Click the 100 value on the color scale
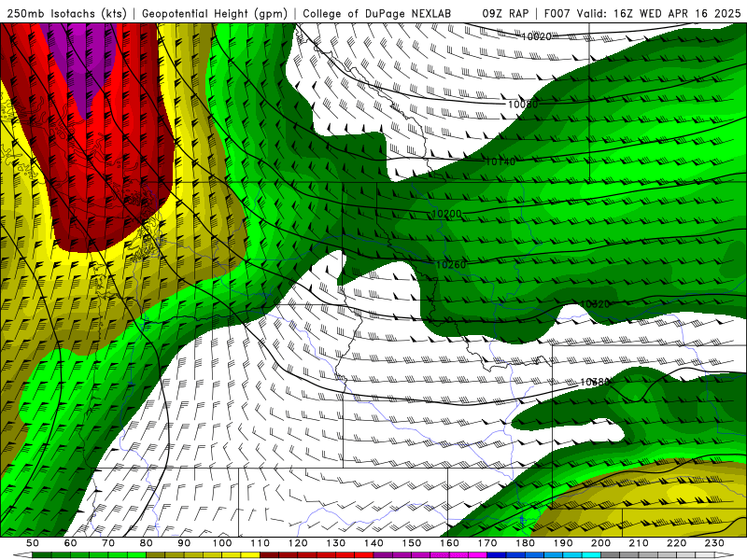The height and width of the screenshot is (560, 747). tap(222, 543)
